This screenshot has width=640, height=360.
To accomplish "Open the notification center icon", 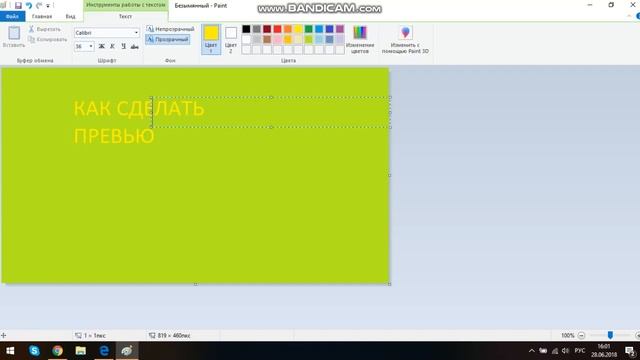I will 630,351.
